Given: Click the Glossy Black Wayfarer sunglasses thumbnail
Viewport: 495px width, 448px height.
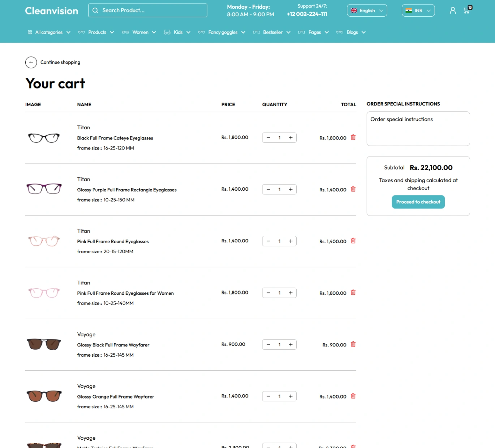Looking at the screenshot, I should click(44, 344).
